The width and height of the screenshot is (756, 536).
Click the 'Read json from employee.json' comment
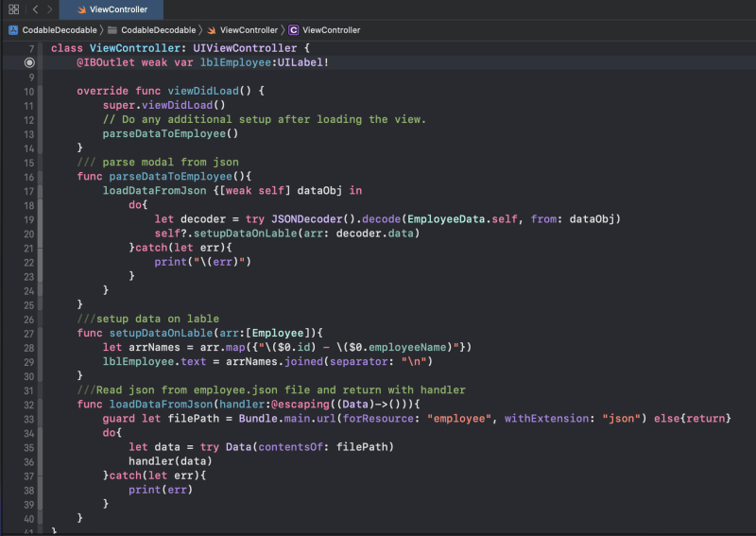point(271,389)
